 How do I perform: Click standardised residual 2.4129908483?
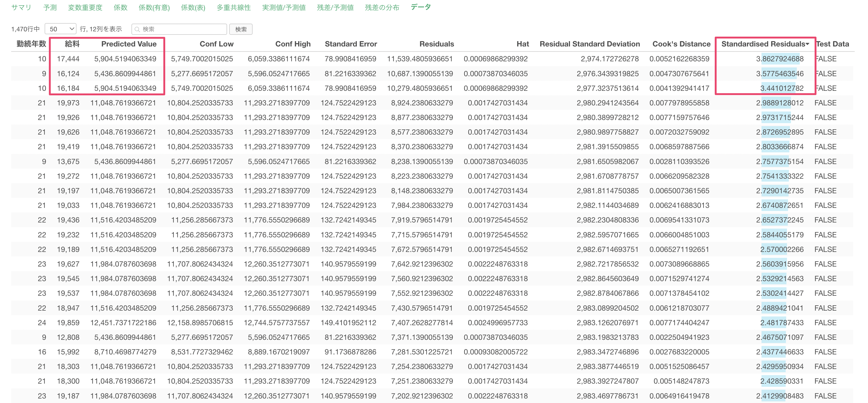pyautogui.click(x=780, y=396)
